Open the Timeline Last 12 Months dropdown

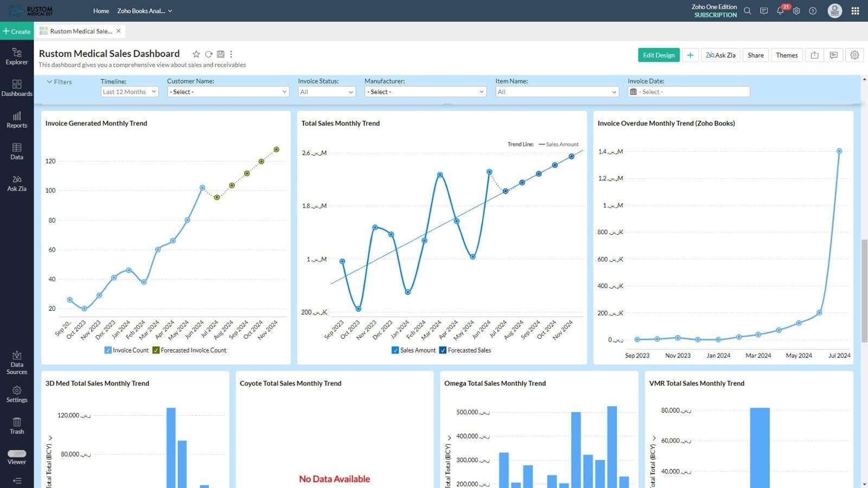(x=129, y=92)
